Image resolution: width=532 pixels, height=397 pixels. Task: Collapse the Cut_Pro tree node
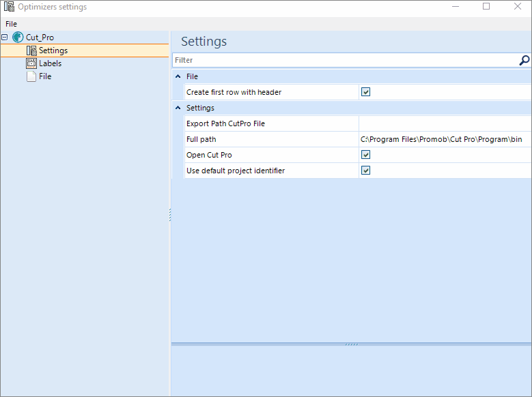pyautogui.click(x=4, y=38)
